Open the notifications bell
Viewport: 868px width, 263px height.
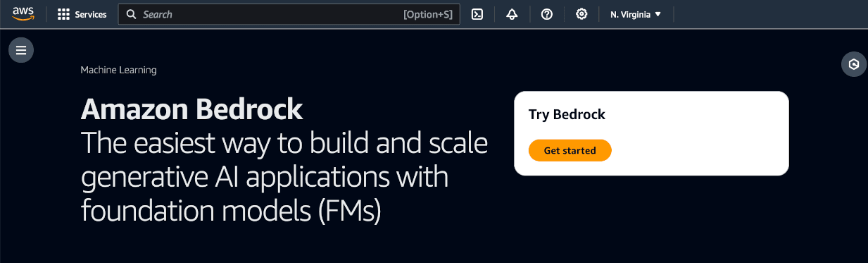click(x=512, y=14)
